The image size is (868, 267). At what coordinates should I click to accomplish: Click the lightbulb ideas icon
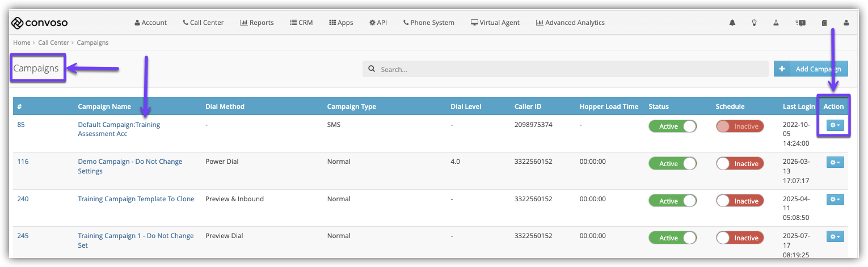(755, 23)
